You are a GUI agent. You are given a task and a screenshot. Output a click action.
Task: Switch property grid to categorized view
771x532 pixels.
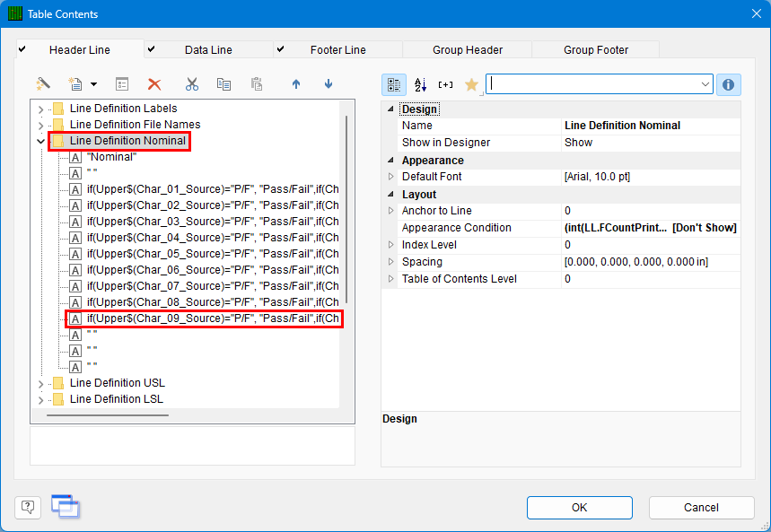point(394,84)
